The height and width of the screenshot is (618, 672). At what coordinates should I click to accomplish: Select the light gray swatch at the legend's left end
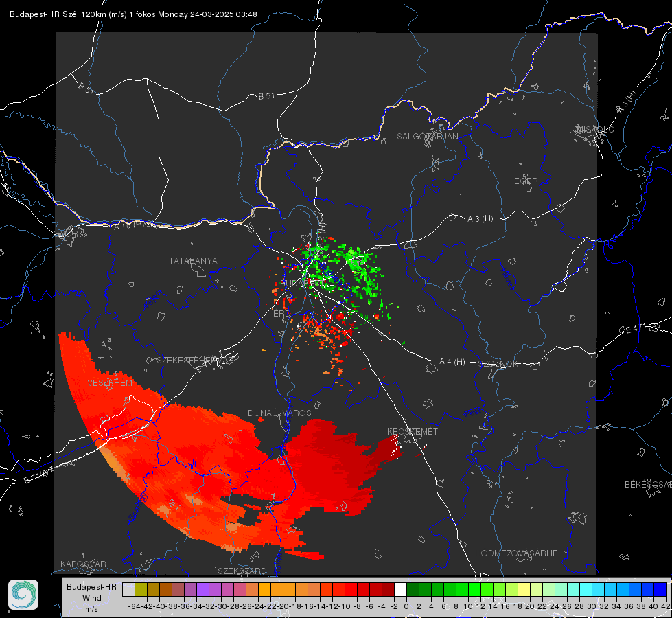coord(128,589)
